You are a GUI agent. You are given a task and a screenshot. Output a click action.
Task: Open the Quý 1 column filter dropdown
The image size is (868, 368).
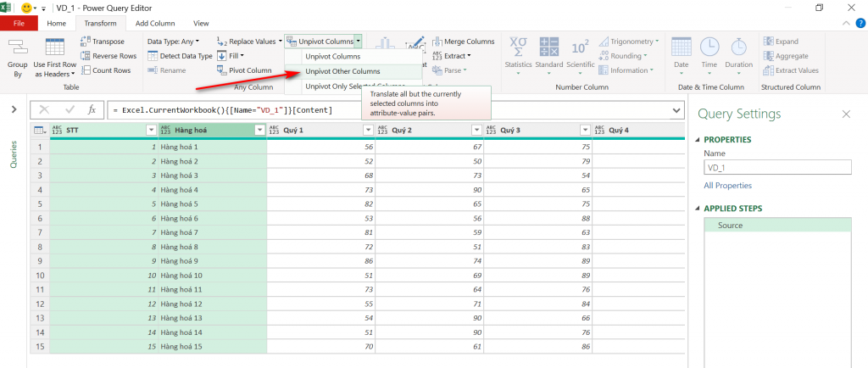click(368, 130)
